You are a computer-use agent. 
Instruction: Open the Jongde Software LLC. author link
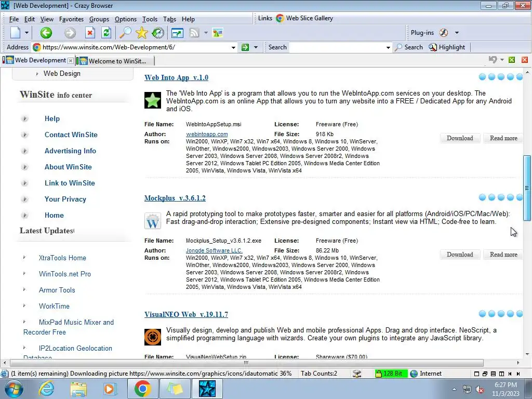[x=214, y=250]
